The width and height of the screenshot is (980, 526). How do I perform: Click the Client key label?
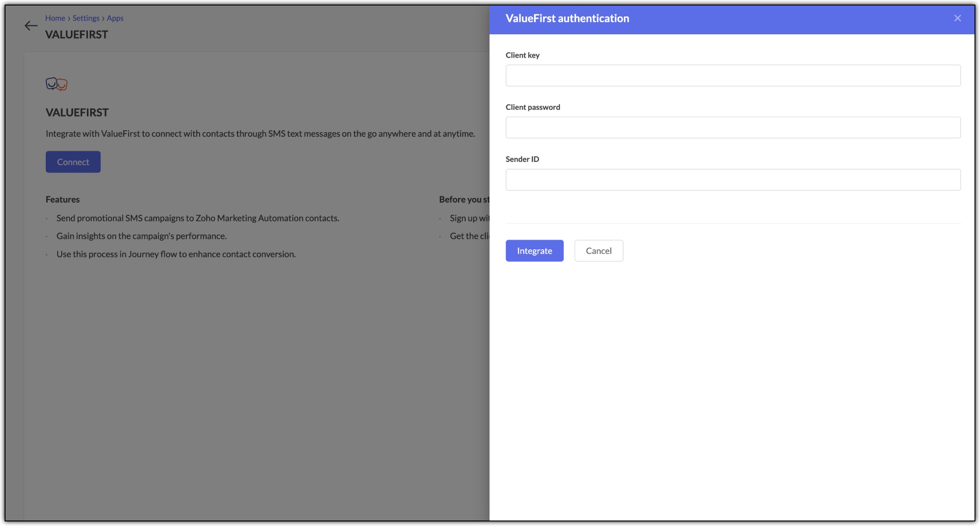tap(522, 55)
